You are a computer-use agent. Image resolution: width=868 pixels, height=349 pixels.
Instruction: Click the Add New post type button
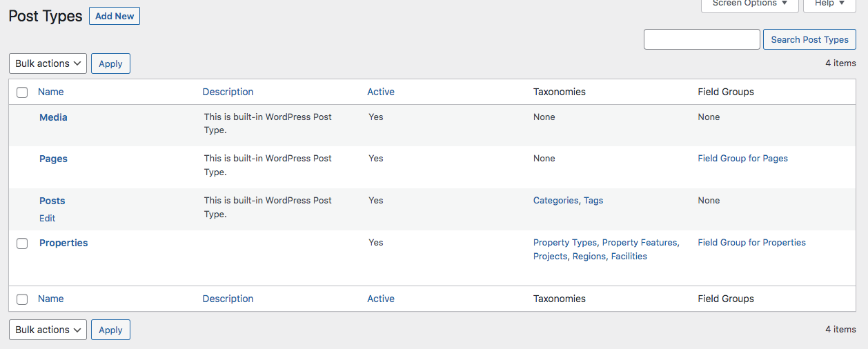coord(115,16)
